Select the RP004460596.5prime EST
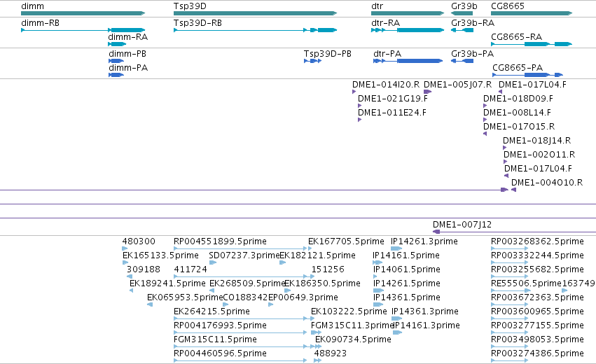This screenshot has width=596, height=364. [240, 360]
